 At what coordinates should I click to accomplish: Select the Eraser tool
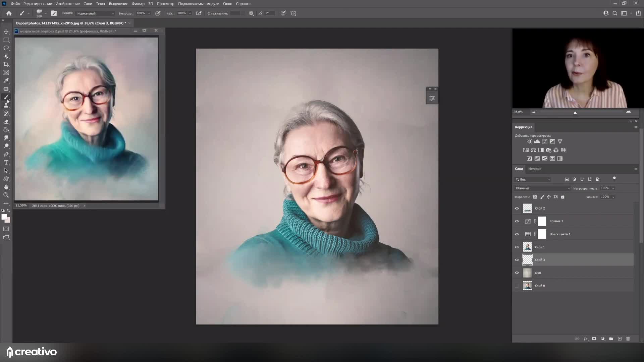tap(6, 122)
